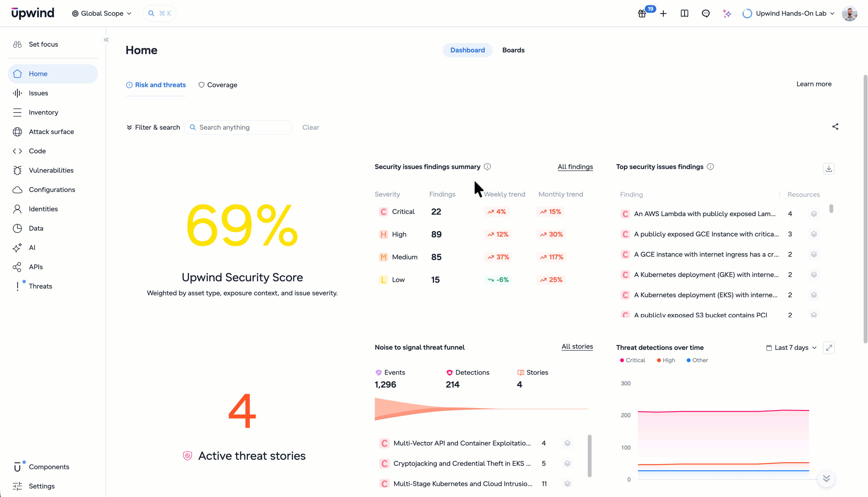This screenshot has width=868, height=497.
Task: Open Data in sidebar
Action: click(x=53, y=228)
